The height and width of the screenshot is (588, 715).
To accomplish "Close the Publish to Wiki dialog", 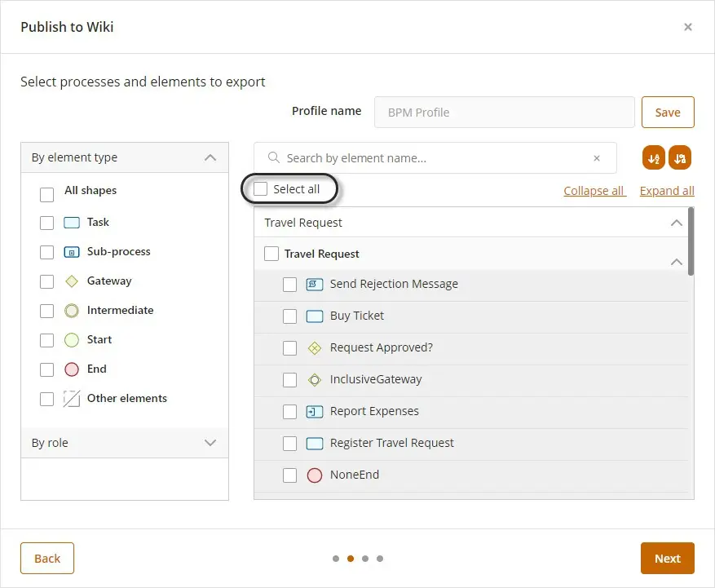I will tap(687, 27).
